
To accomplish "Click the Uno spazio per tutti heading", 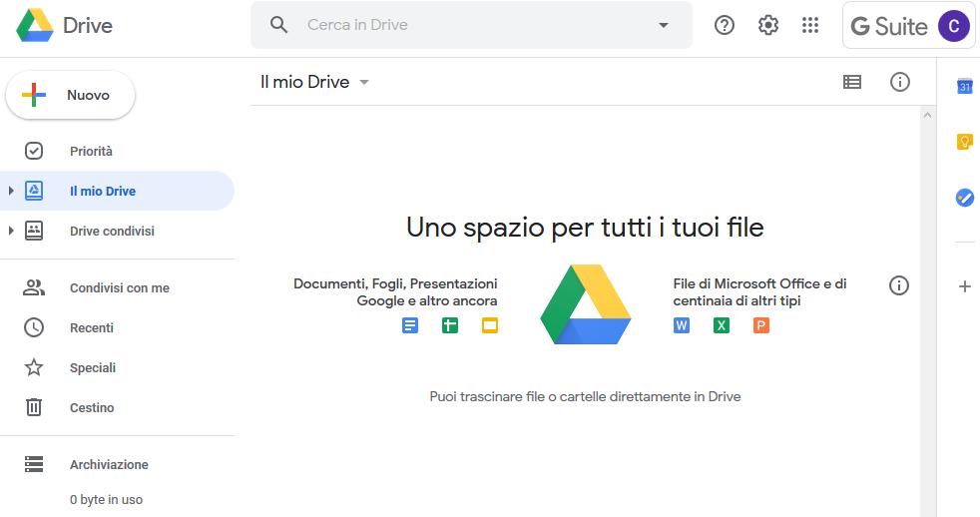I will pyautogui.click(x=585, y=228).
